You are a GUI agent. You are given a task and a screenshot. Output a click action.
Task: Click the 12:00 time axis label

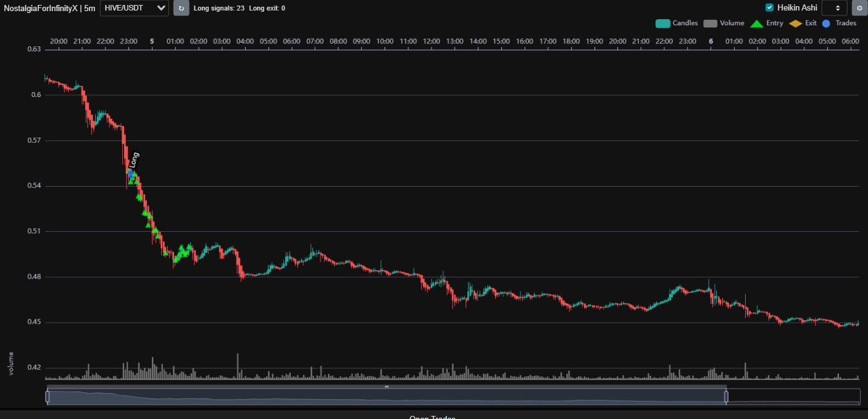click(x=432, y=41)
